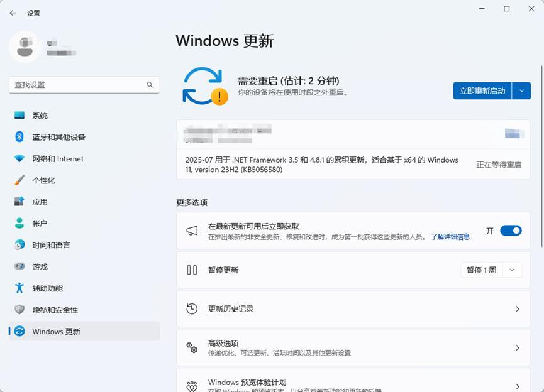Image resolution: width=544 pixels, height=392 pixels.
Task: Click the back arrow icon in the title bar
Action: (13, 13)
